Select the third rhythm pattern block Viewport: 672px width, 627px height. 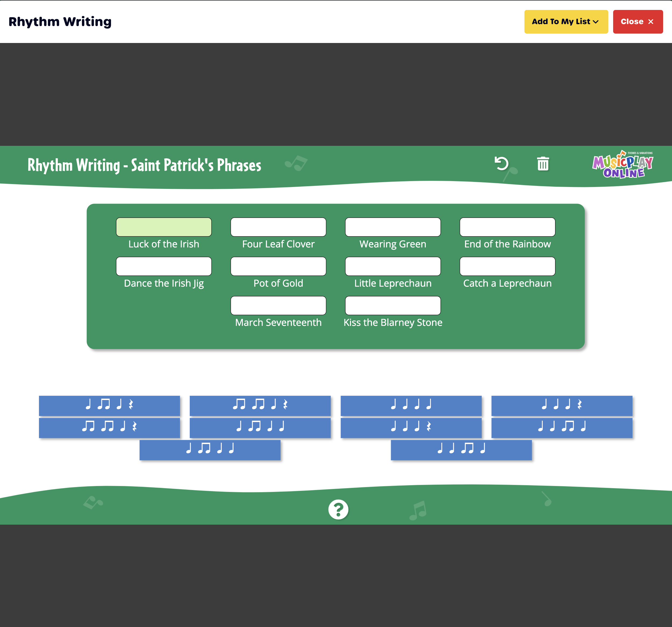coord(411,404)
